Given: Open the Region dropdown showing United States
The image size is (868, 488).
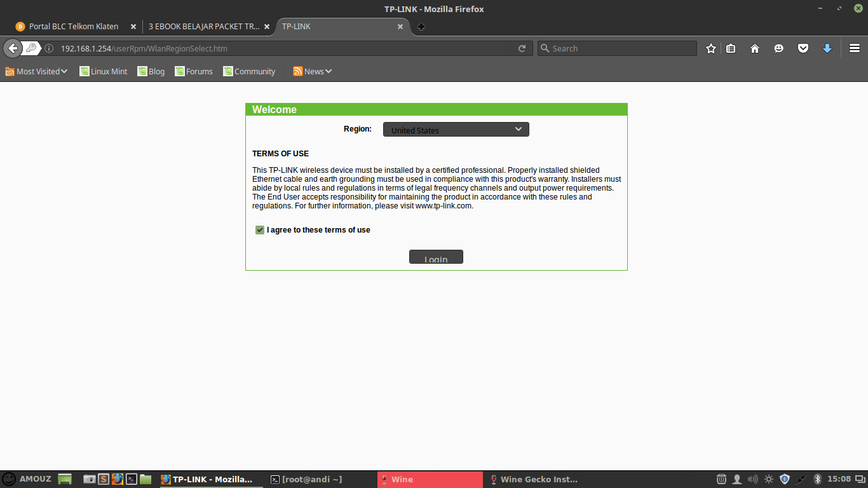Looking at the screenshot, I should [456, 130].
